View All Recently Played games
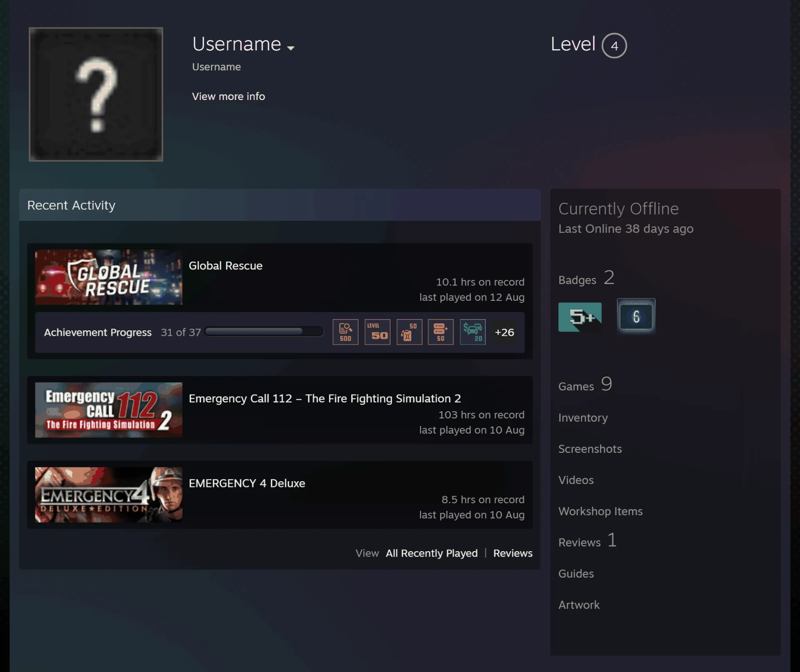Screen dimensions: 800x672 432,553
